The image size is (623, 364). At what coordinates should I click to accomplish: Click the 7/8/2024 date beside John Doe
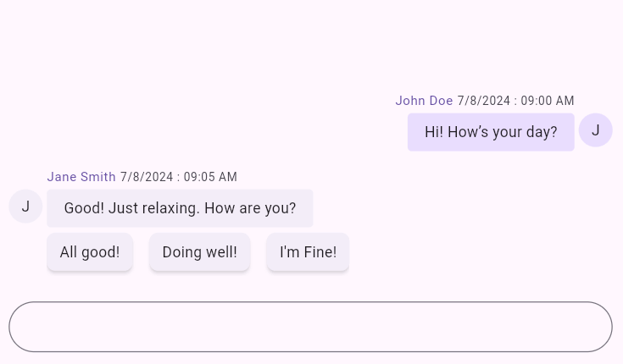click(483, 101)
